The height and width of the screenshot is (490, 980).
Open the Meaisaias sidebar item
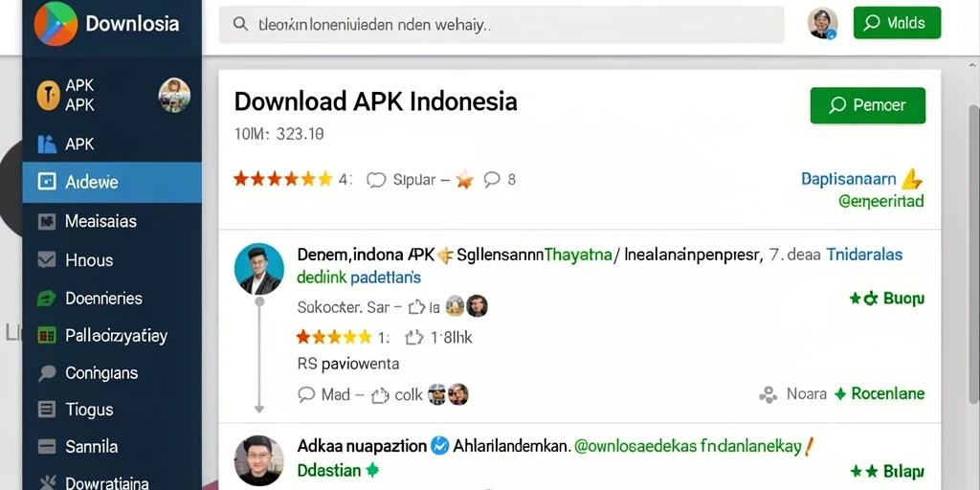point(112,221)
